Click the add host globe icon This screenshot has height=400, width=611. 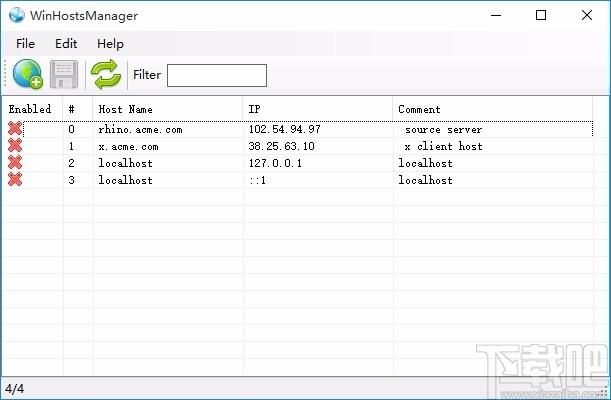click(28, 74)
